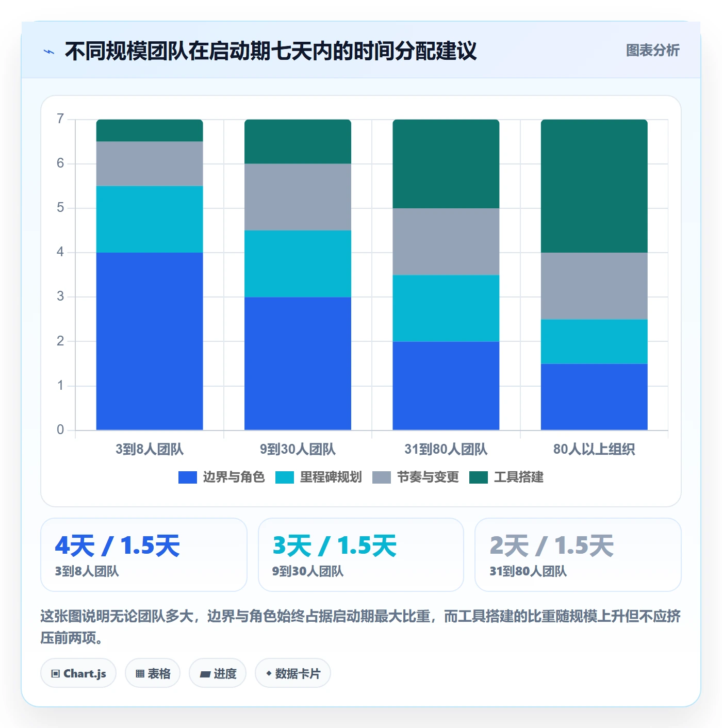This screenshot has height=728, width=722.
Task: Click the summary paragraph starting with 这张图说明
Action: coord(360,627)
